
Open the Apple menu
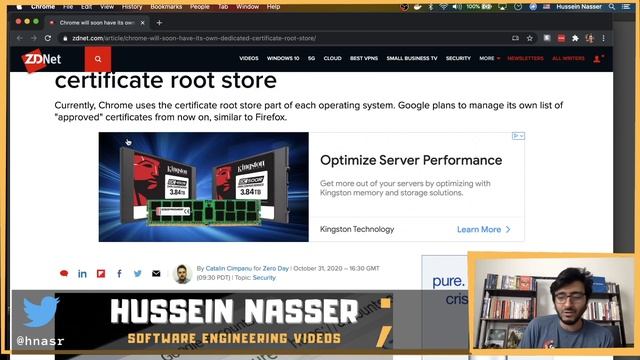click(x=19, y=7)
